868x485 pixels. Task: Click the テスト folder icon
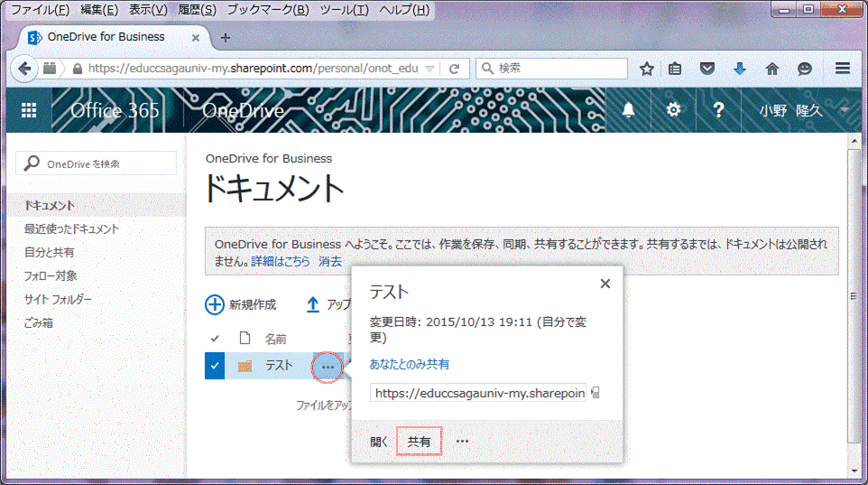point(245,366)
